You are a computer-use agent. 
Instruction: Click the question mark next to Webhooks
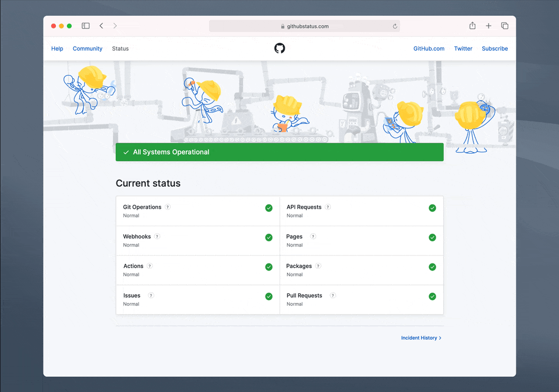click(157, 237)
